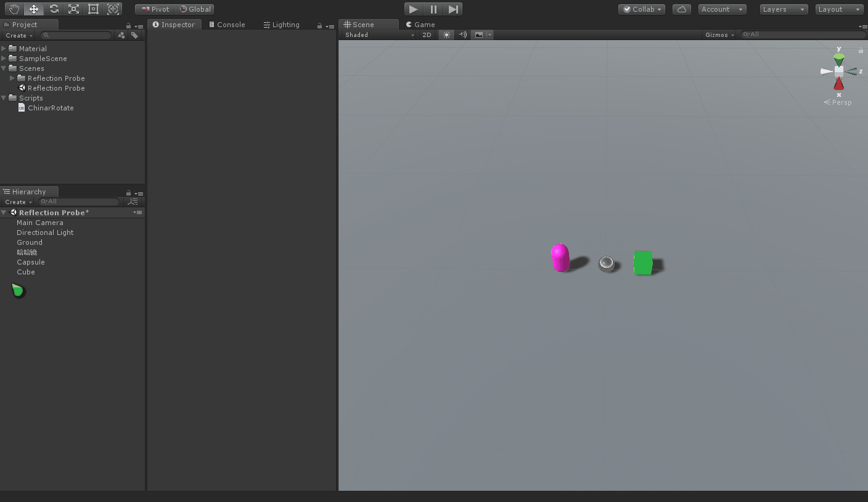
Task: Collapse the Scripts folder
Action: pos(4,98)
